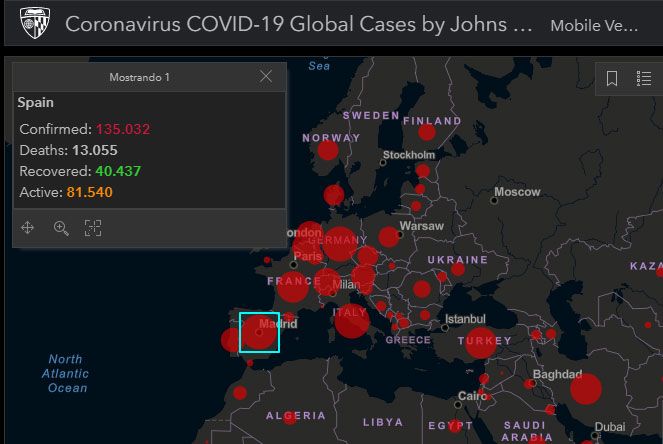Select the Portugal circle left of Spain
Image resolution: width=663 pixels, height=444 pixels.
231,340
